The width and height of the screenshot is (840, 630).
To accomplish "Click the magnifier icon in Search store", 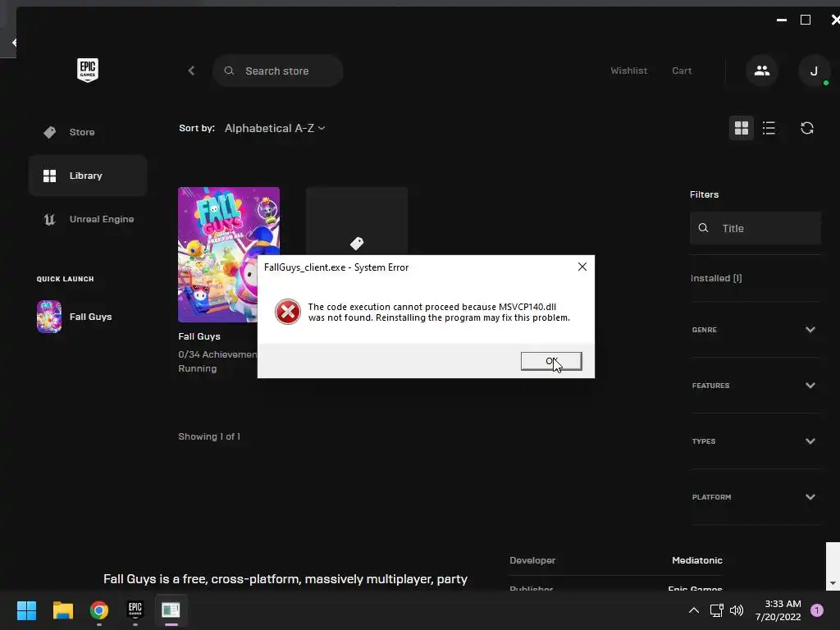I will [x=229, y=71].
